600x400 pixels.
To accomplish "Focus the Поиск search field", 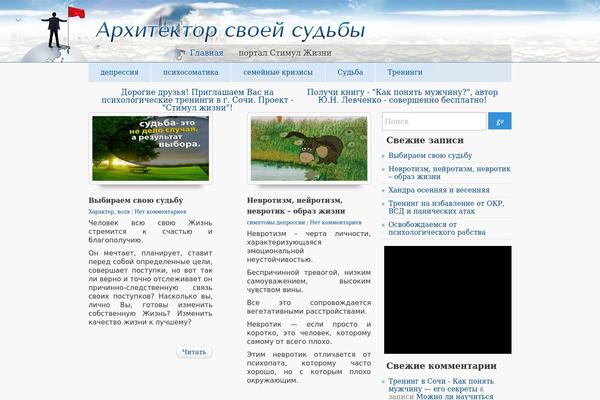I will tap(434, 121).
